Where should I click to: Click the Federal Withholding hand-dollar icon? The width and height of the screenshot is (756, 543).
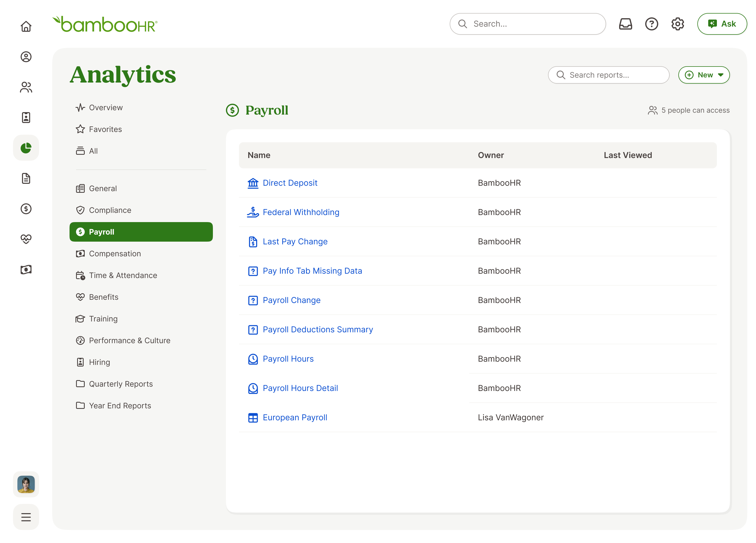click(x=253, y=212)
